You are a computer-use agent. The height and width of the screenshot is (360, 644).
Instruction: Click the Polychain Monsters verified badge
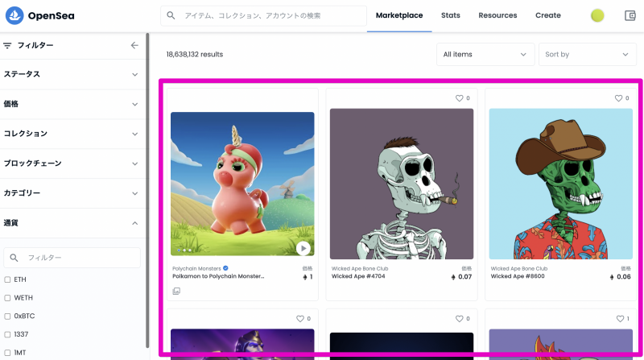click(x=225, y=268)
